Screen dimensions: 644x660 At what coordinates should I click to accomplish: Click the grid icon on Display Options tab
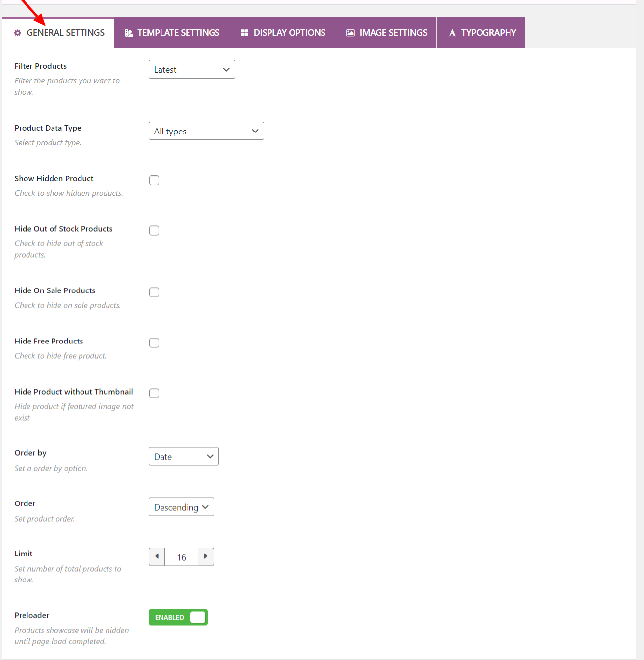point(244,32)
